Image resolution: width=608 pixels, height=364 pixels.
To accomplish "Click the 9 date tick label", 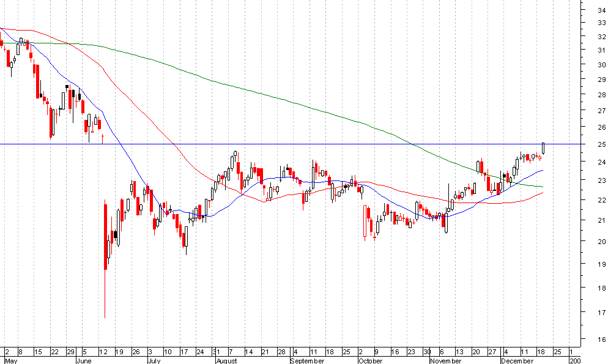I will [x=376, y=352].
